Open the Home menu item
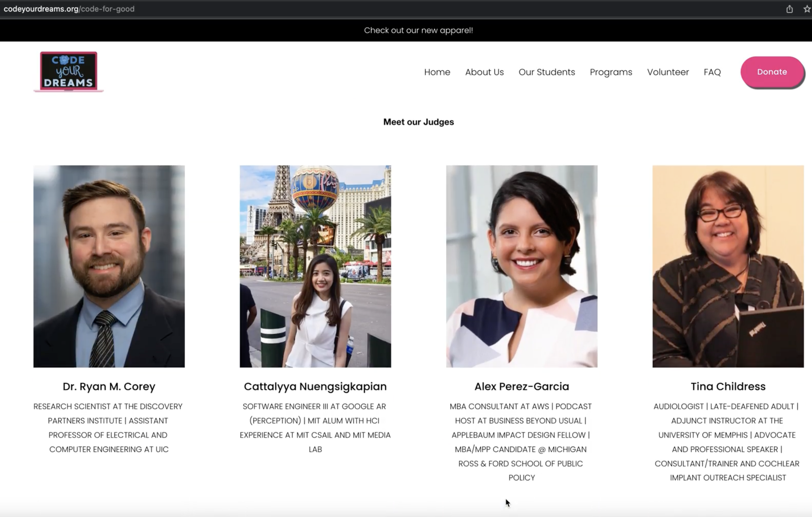 point(437,72)
